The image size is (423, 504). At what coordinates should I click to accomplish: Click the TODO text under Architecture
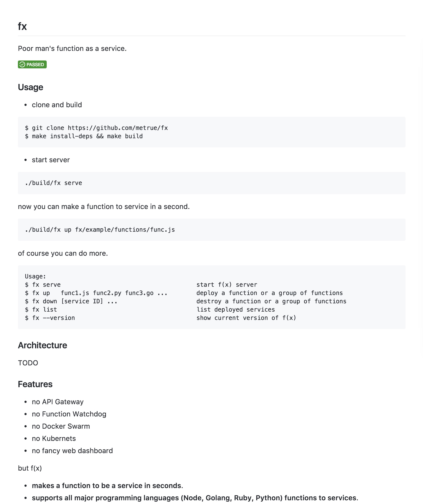pyautogui.click(x=28, y=363)
